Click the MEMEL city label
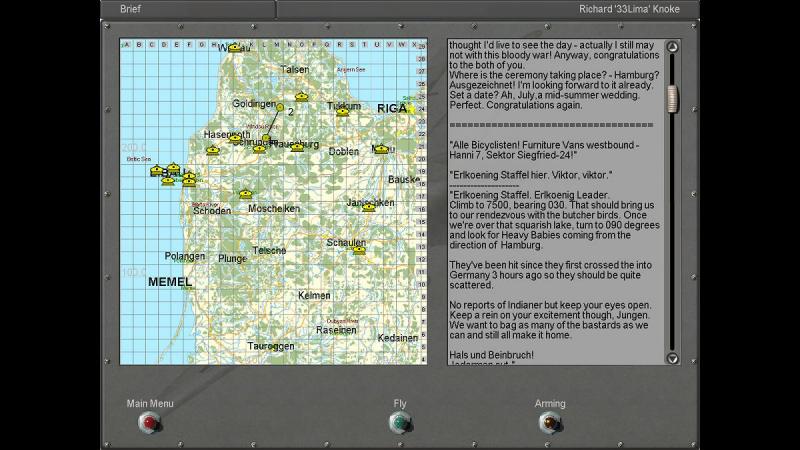Viewport: 800px width, 450px height. [170, 282]
